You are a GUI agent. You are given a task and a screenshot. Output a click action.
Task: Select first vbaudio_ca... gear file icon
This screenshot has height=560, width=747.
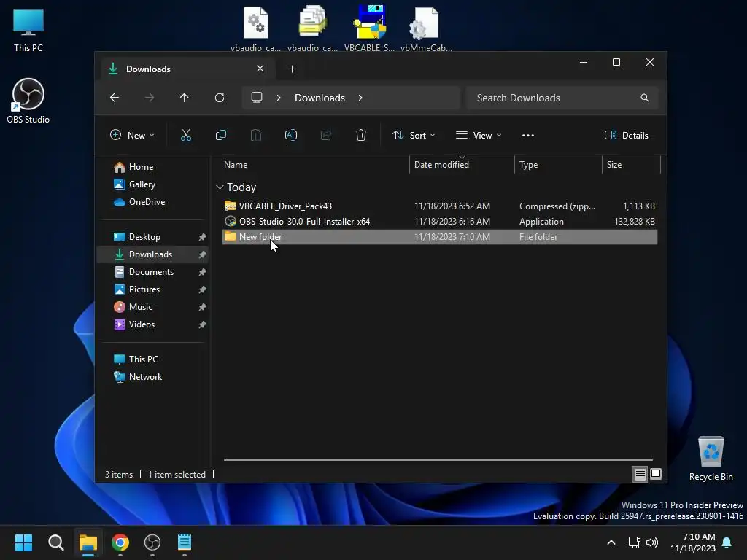click(256, 28)
